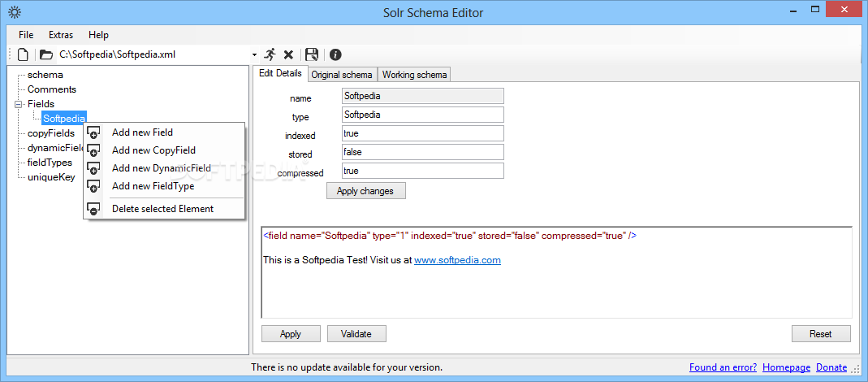
Task: Click the no update available status text
Action: coord(347,367)
